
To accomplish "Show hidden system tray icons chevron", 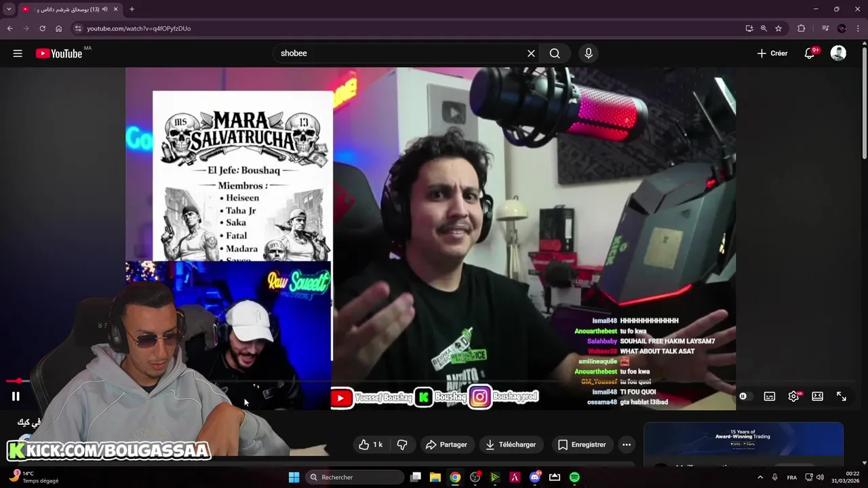I will (759, 477).
